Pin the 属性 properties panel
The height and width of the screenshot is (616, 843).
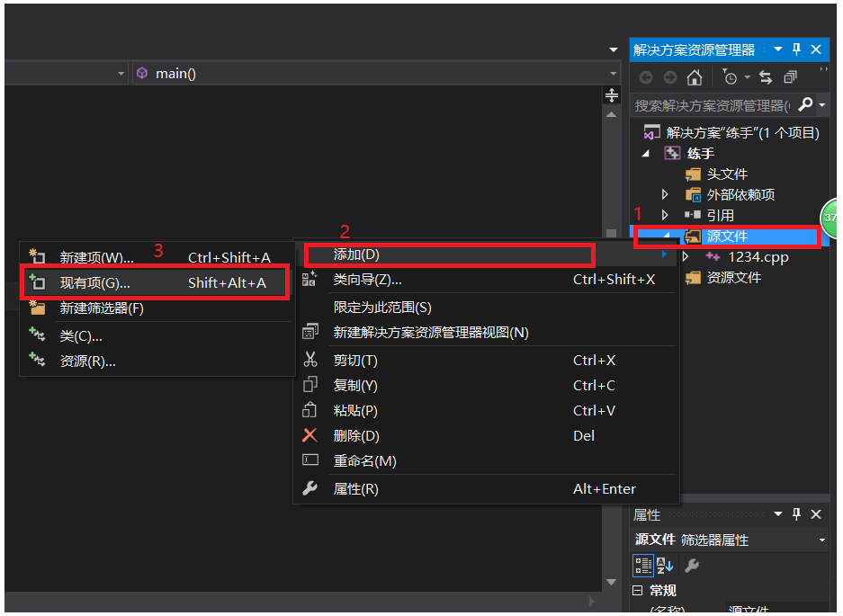[797, 514]
